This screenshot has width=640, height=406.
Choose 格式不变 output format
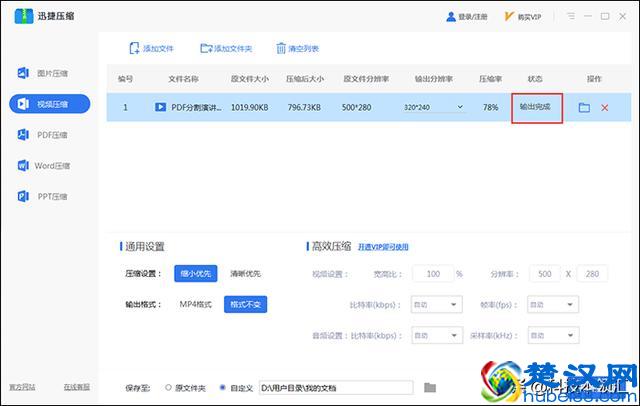point(245,304)
